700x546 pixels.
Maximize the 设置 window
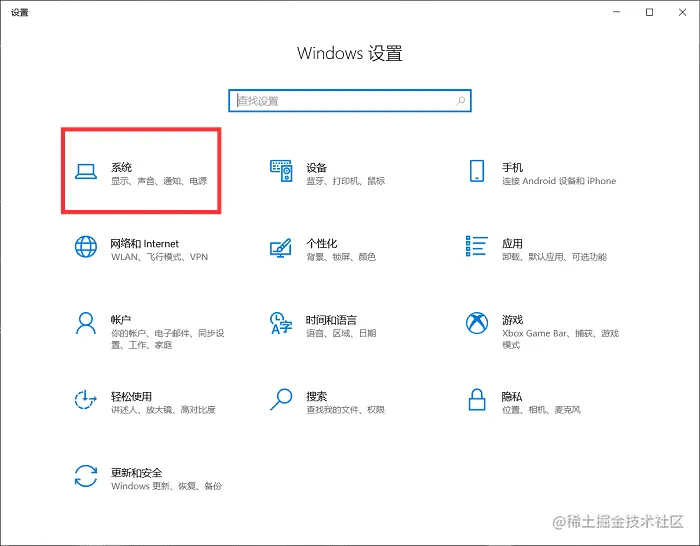click(650, 12)
